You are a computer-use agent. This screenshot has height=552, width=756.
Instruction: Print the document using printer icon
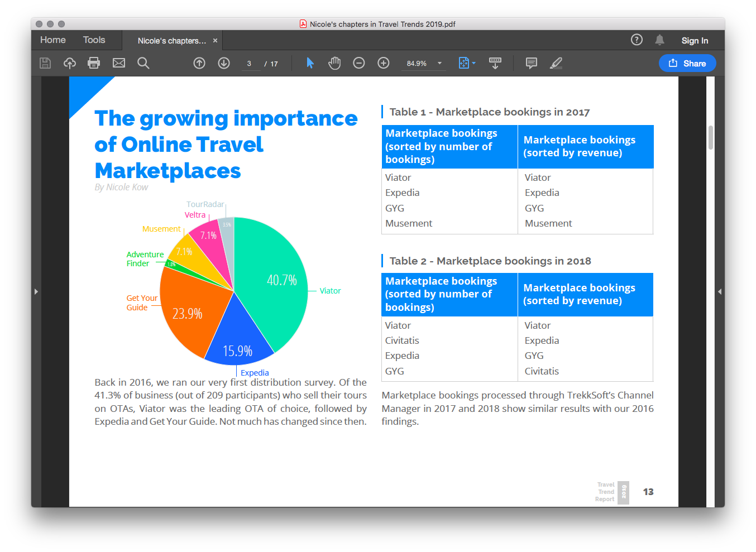point(94,63)
